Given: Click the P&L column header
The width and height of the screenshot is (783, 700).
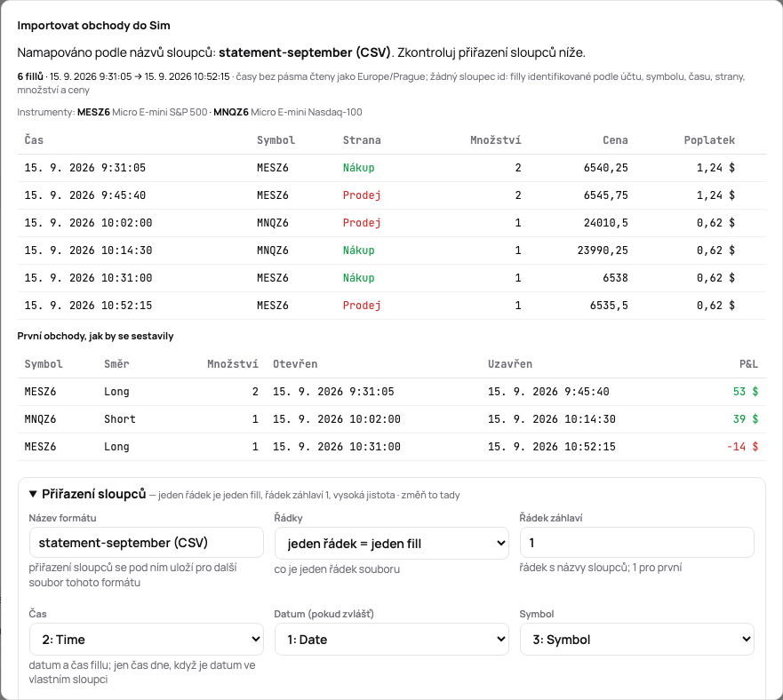Looking at the screenshot, I should (x=748, y=364).
